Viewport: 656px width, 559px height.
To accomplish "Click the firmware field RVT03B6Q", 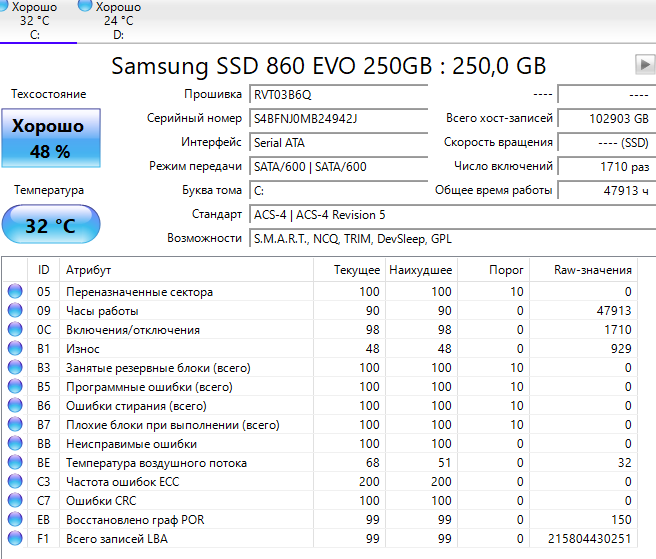I will 338,95.
